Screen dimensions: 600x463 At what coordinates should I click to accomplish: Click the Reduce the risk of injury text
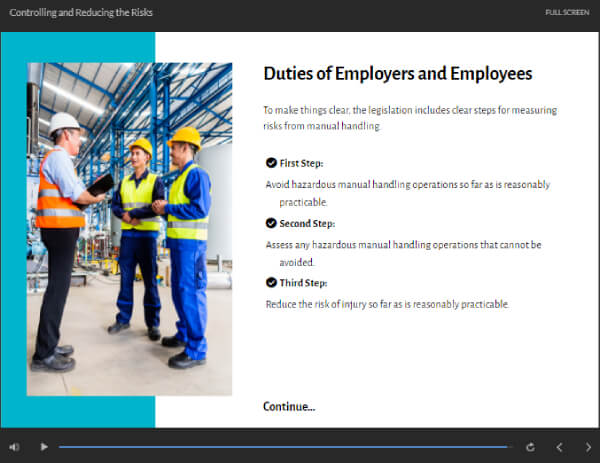coord(387,305)
